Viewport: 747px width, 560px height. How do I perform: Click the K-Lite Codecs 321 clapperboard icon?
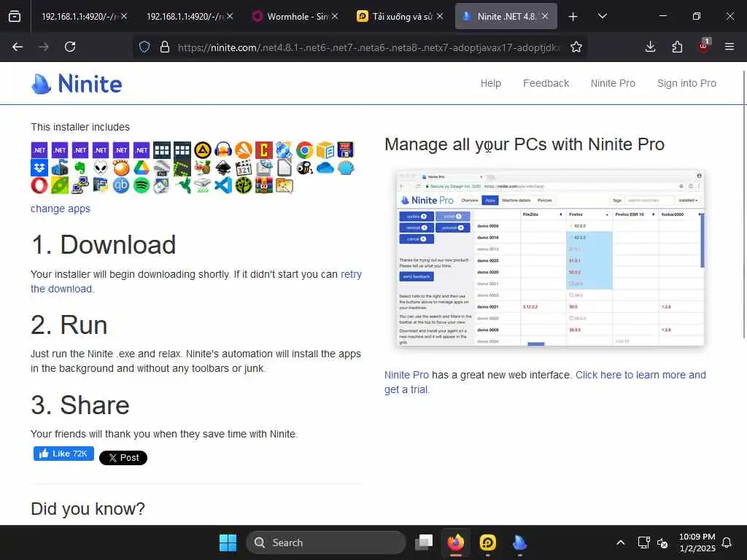pyautogui.click(x=244, y=168)
